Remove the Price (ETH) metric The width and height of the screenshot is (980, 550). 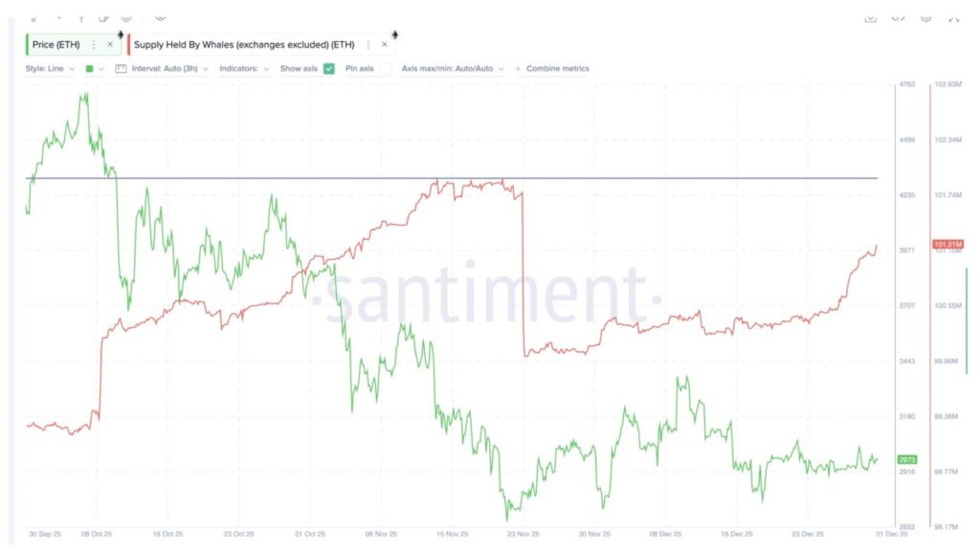coord(109,45)
